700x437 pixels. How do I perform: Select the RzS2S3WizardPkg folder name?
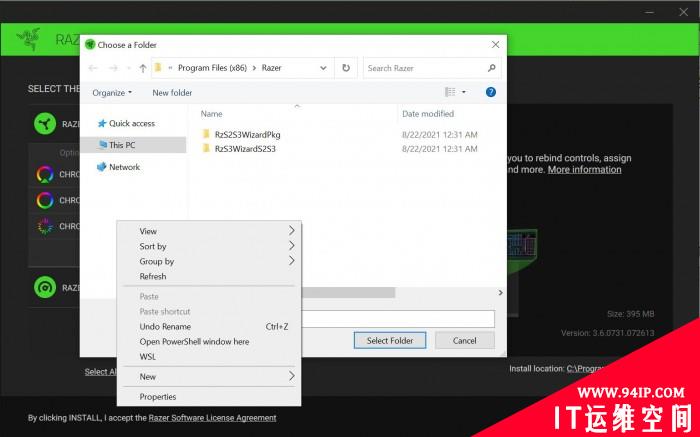(248, 134)
